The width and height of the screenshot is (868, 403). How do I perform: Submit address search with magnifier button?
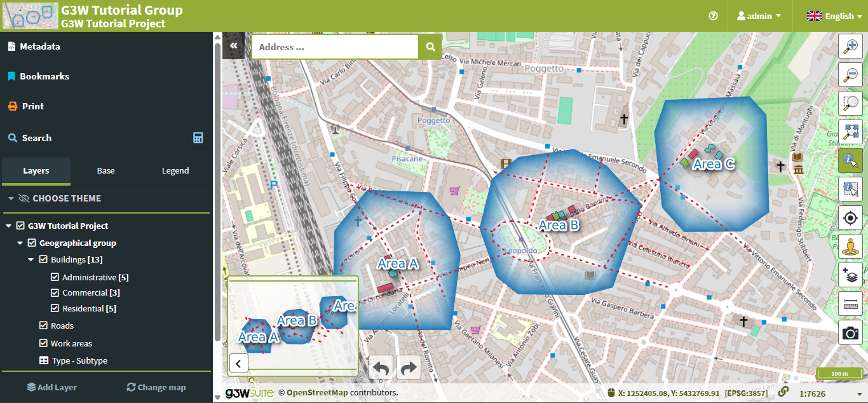[430, 47]
